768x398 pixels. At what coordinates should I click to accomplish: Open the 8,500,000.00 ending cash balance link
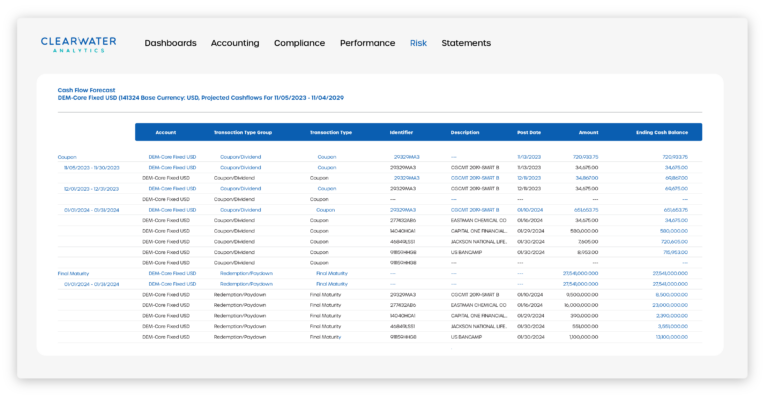[672, 295]
